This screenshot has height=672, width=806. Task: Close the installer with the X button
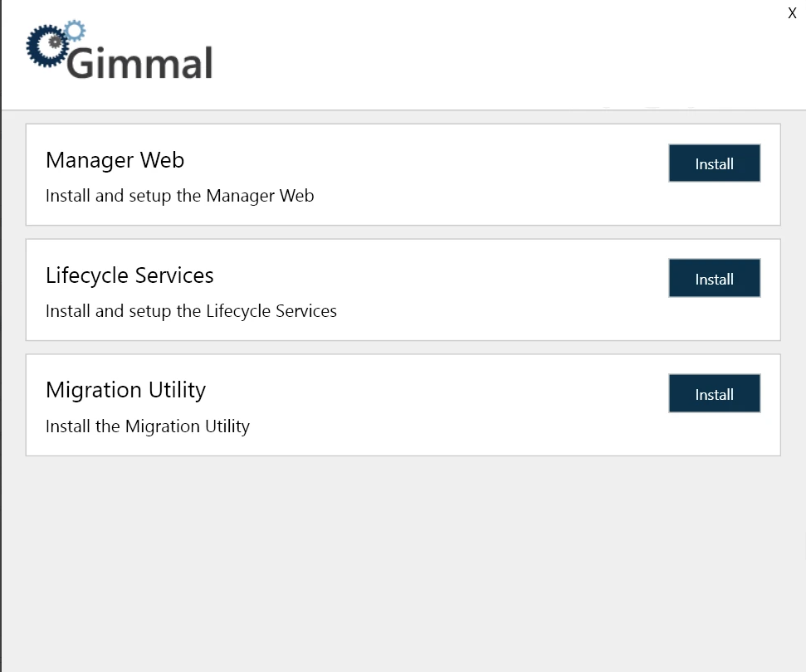[792, 13]
